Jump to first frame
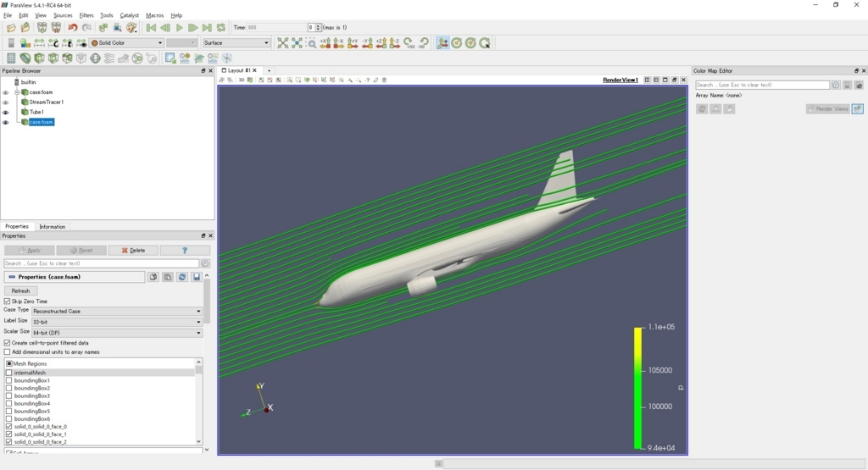Screen dimensions: 868x470 click(x=151, y=28)
